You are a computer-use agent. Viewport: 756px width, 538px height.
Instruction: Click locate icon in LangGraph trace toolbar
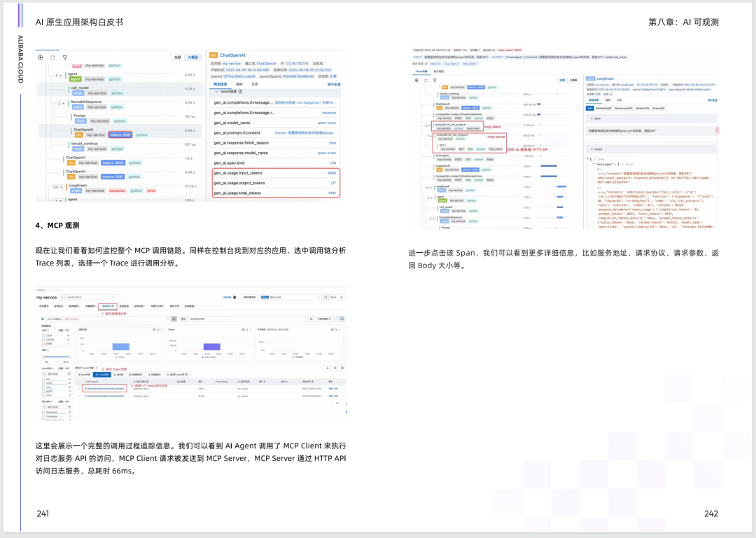[416, 80]
